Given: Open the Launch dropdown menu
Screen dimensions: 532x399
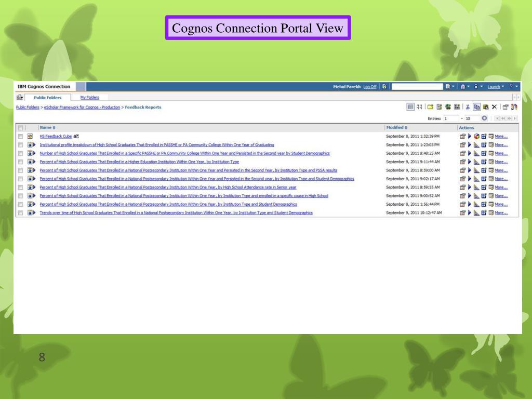Looking at the screenshot, I should (x=496, y=87).
